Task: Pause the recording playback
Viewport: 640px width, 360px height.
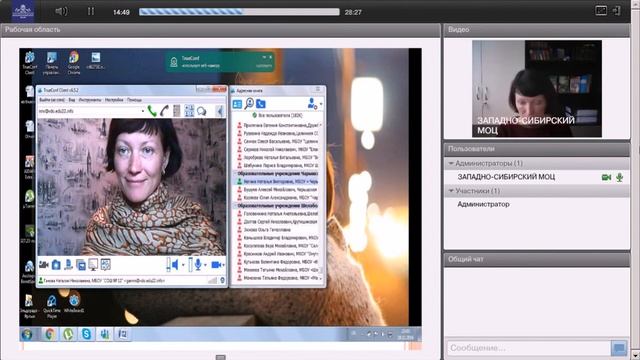Action: 91,11
